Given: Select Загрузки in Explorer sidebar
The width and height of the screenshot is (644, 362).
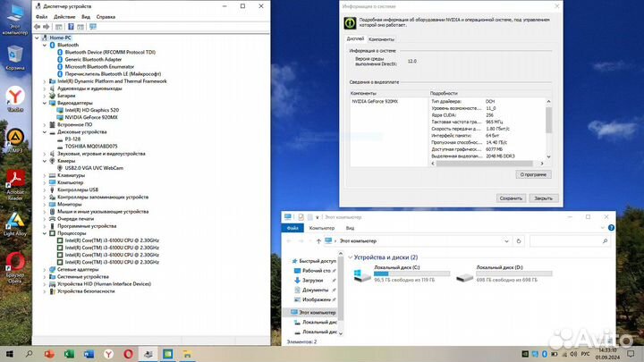Looking at the screenshot, I should pos(312,281).
